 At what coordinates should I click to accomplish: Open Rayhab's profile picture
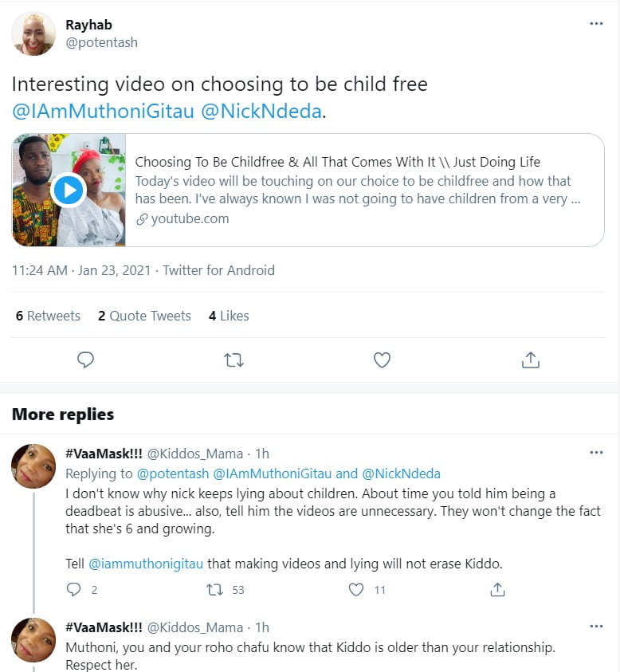[33, 33]
